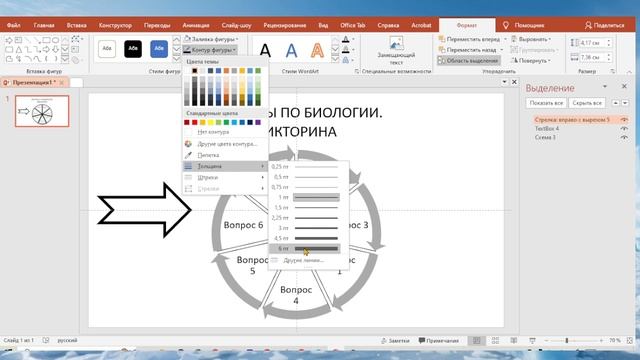Viewport: 640px width, 360px height.
Task: Click the Alt text (Замещающий текст) icon
Action: coord(396,43)
